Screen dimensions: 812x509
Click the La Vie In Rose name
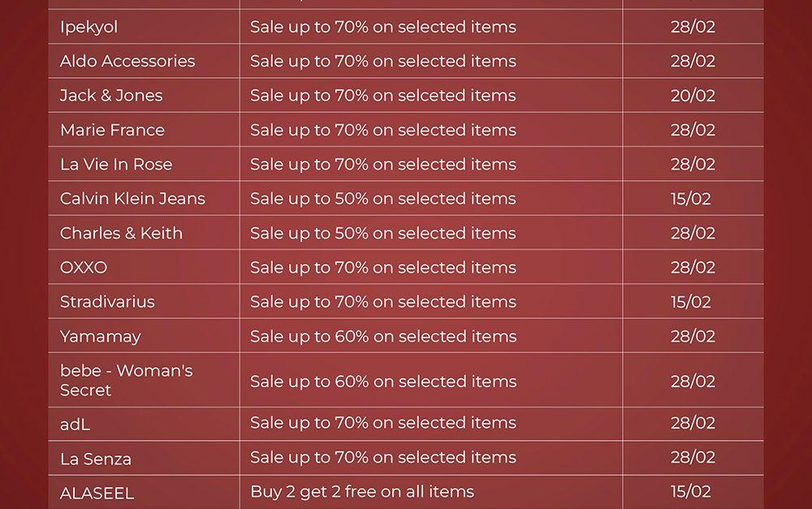pyautogui.click(x=116, y=164)
